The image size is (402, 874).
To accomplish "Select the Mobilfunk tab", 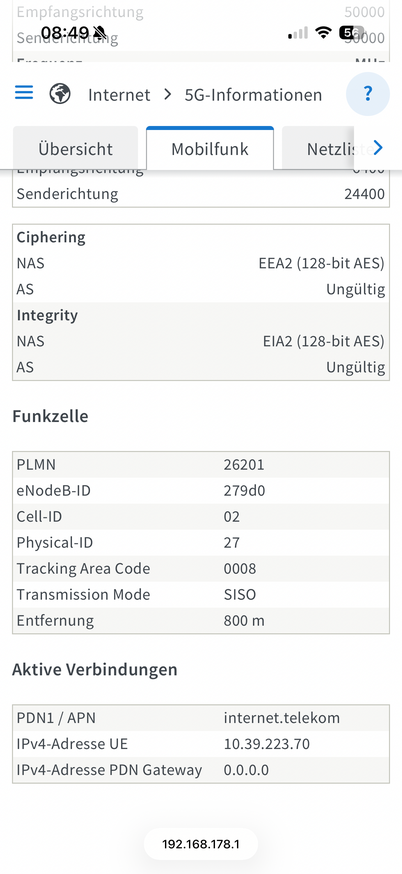I will coord(210,148).
